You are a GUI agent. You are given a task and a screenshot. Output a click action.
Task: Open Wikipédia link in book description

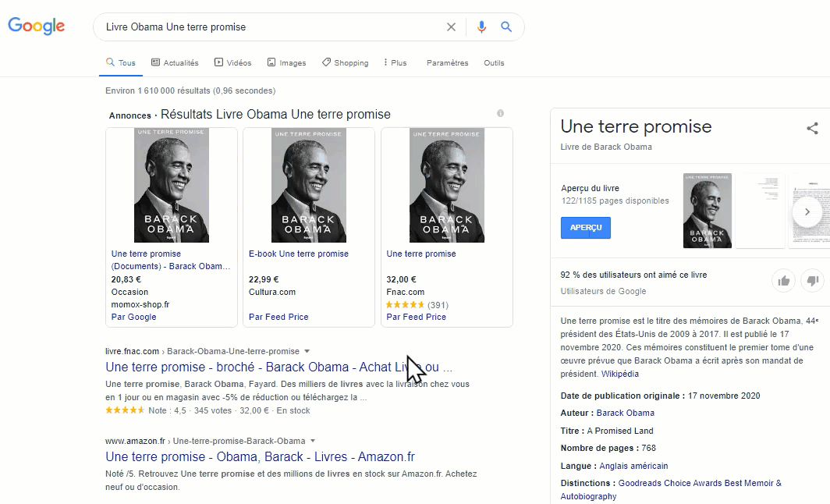[x=620, y=374]
